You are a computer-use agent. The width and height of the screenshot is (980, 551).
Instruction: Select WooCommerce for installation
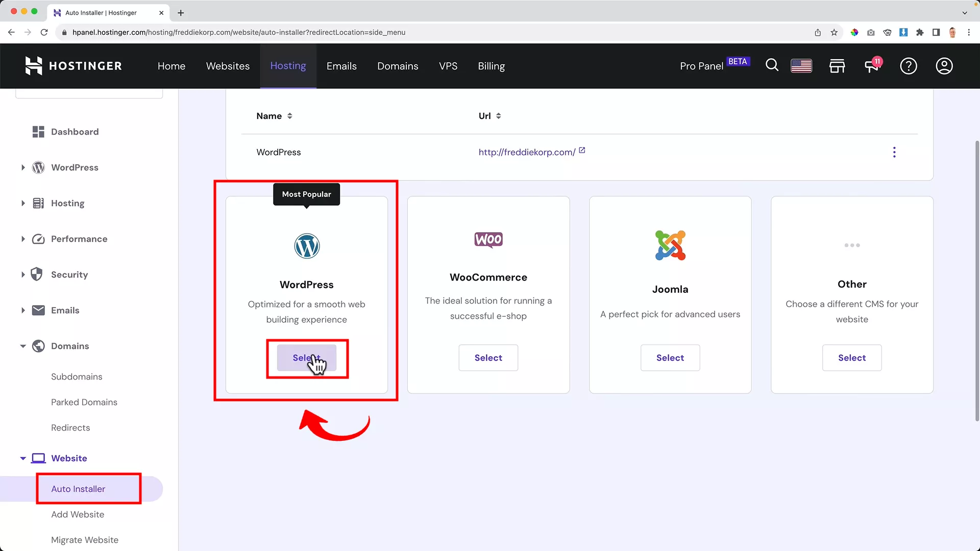coord(488,358)
